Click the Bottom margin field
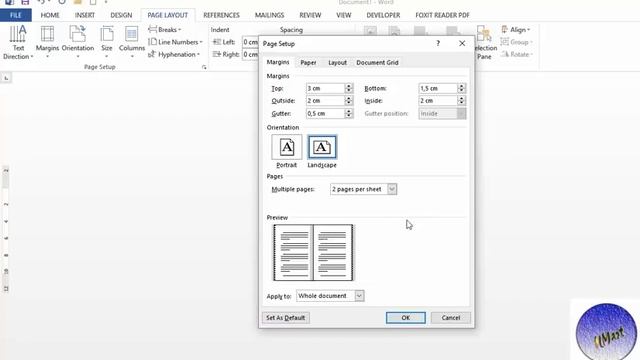Viewport: 640px width, 360px height. click(438, 88)
